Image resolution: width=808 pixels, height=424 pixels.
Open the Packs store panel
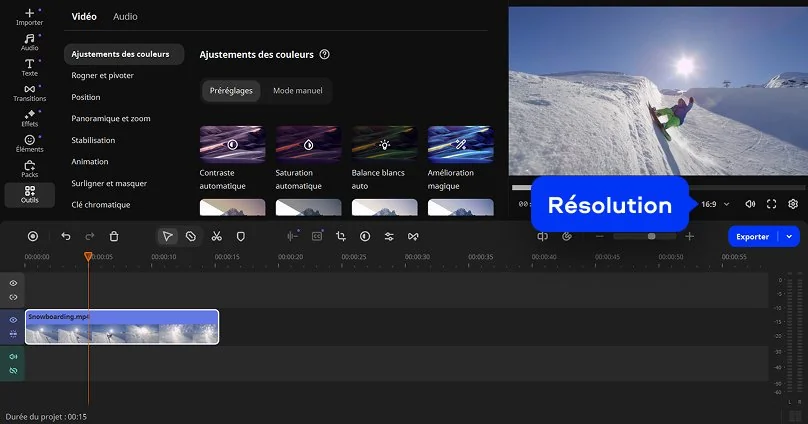click(x=29, y=168)
